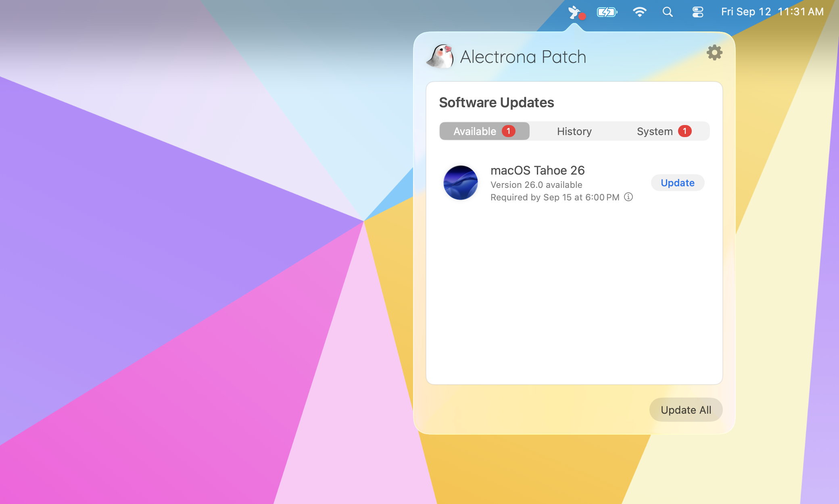Open the Wi-Fi menu bar icon

tap(640, 12)
